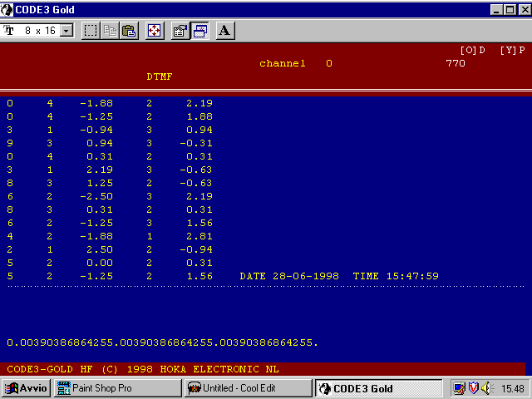Switch to Untitled - Cool Edit in the taskbar

click(x=247, y=388)
